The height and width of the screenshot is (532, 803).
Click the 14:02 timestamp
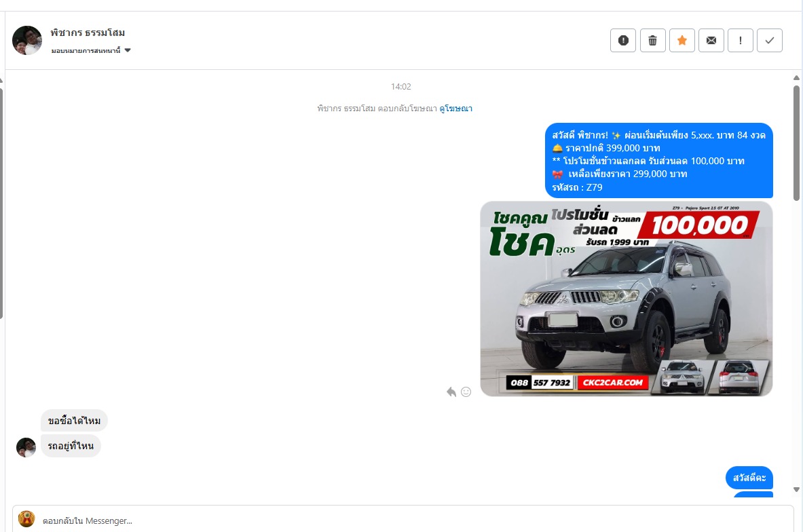(x=401, y=87)
